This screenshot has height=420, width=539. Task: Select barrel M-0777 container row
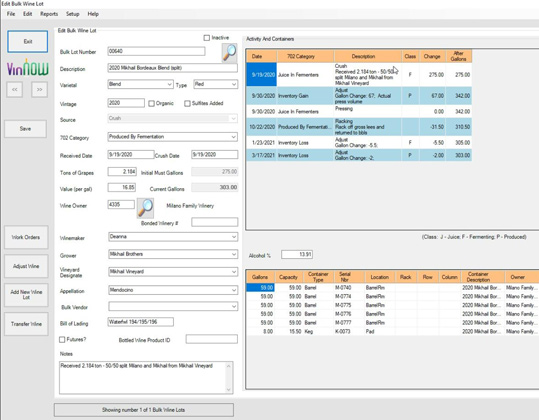point(393,323)
